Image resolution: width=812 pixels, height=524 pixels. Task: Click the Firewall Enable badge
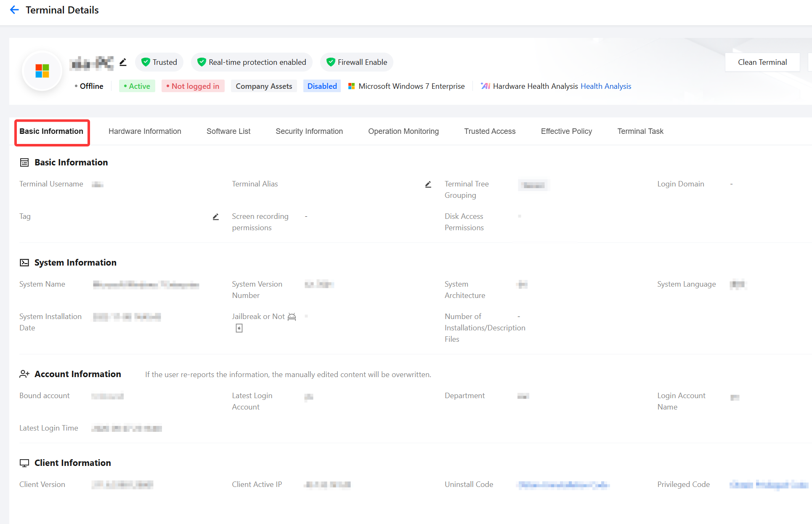(357, 62)
